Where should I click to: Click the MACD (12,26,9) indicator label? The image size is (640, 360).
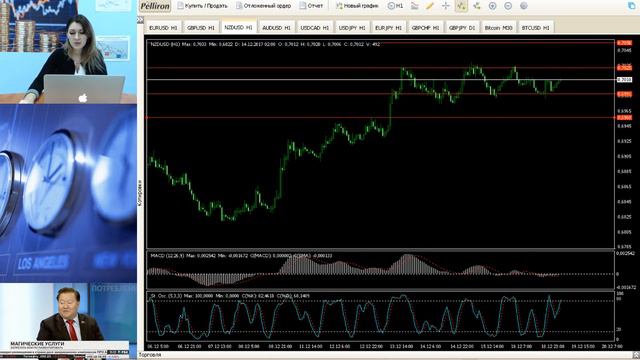tap(241, 256)
